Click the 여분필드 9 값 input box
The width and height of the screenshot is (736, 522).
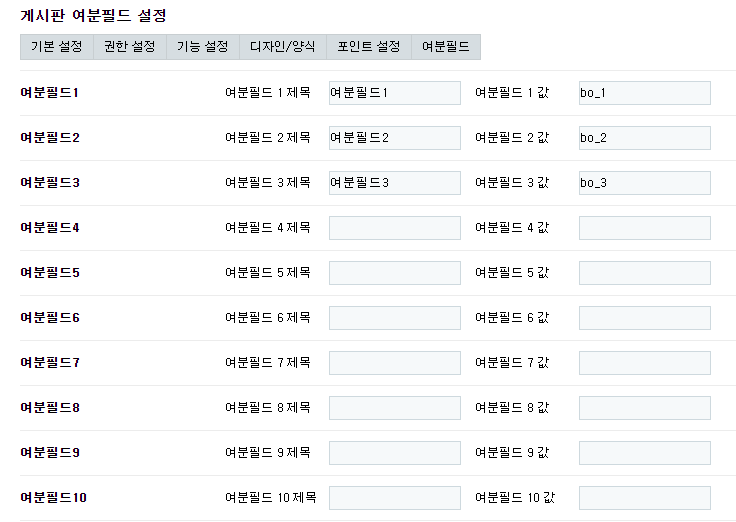pyautogui.click(x=644, y=453)
